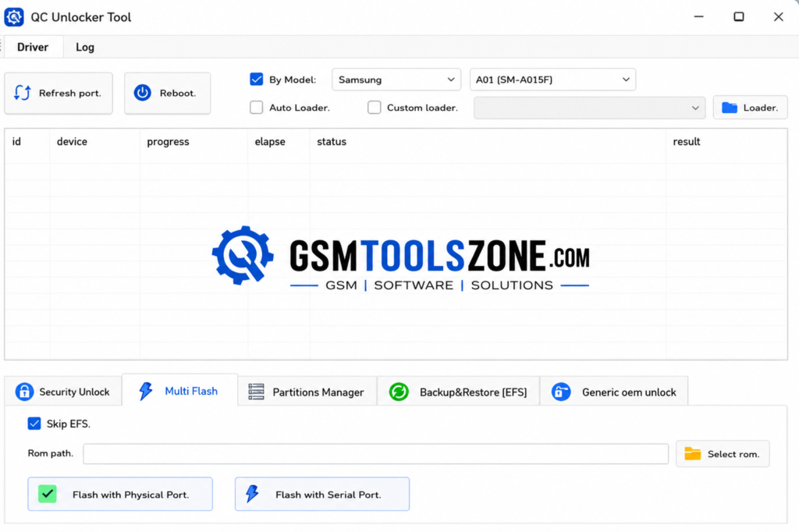Enable the Custom loader checkbox
The width and height of the screenshot is (799, 532).
374,108
